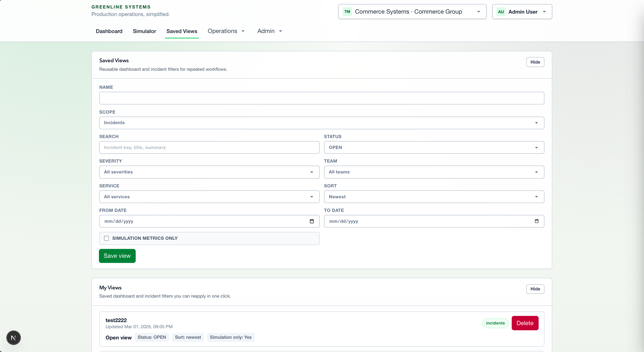Open the To Date calendar picker icon
Viewport: 644px width, 352px height.
click(537, 221)
